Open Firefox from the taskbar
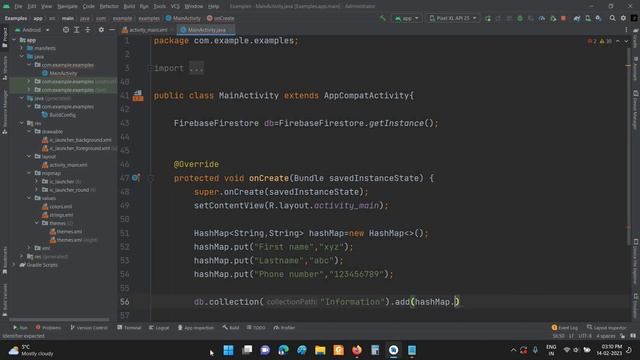640x360 pixels. [x=357, y=350]
